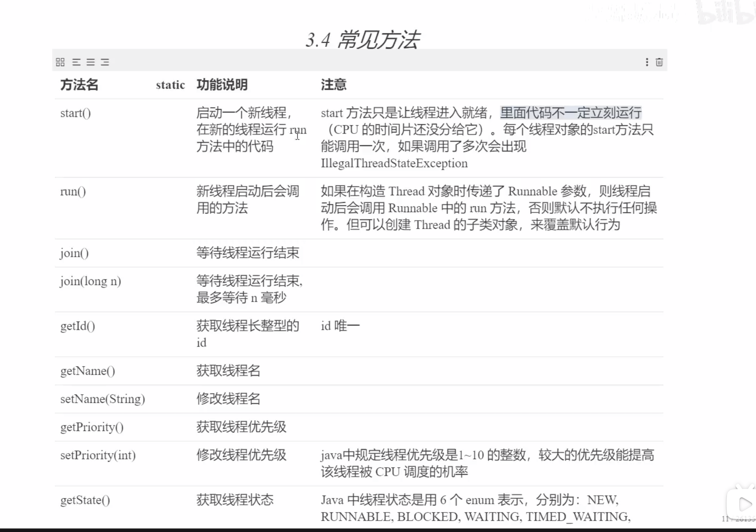The image size is (756, 532).
Task: Click the 注意 column header
Action: tap(333, 85)
